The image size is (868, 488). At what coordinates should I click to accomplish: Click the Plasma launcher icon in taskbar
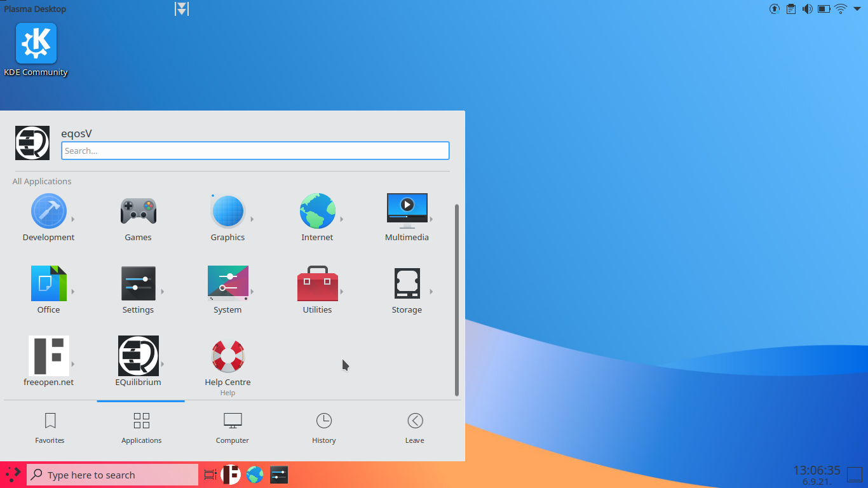point(13,475)
